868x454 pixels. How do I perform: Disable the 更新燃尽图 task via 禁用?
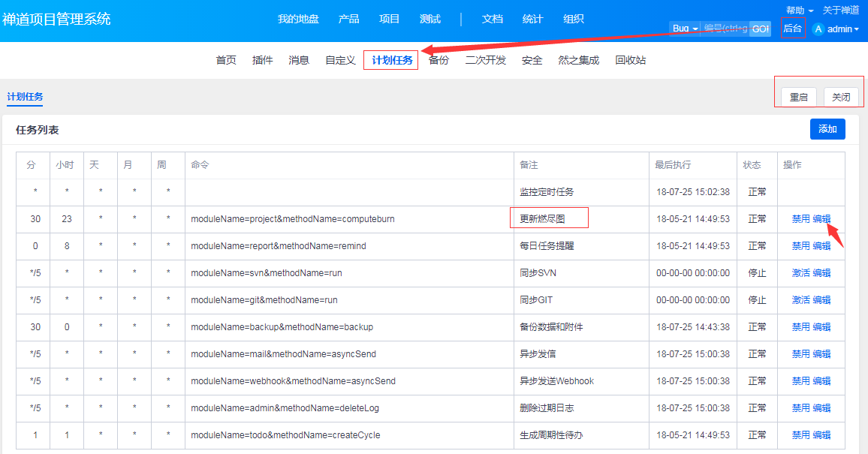[x=800, y=219]
